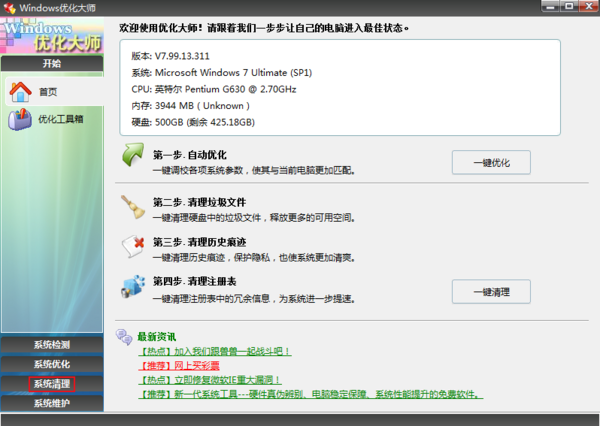Click the 清理注册表 step icon
The image size is (600, 426).
coord(133,289)
